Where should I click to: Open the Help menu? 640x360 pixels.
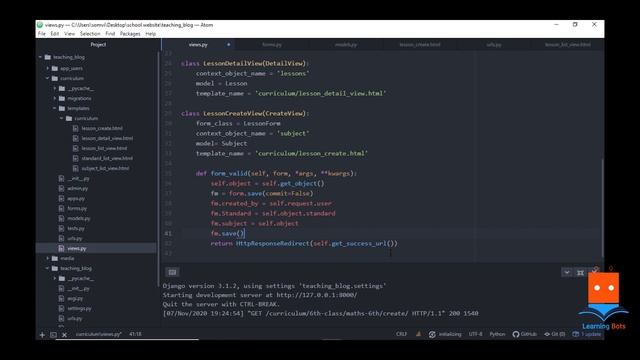click(x=151, y=34)
